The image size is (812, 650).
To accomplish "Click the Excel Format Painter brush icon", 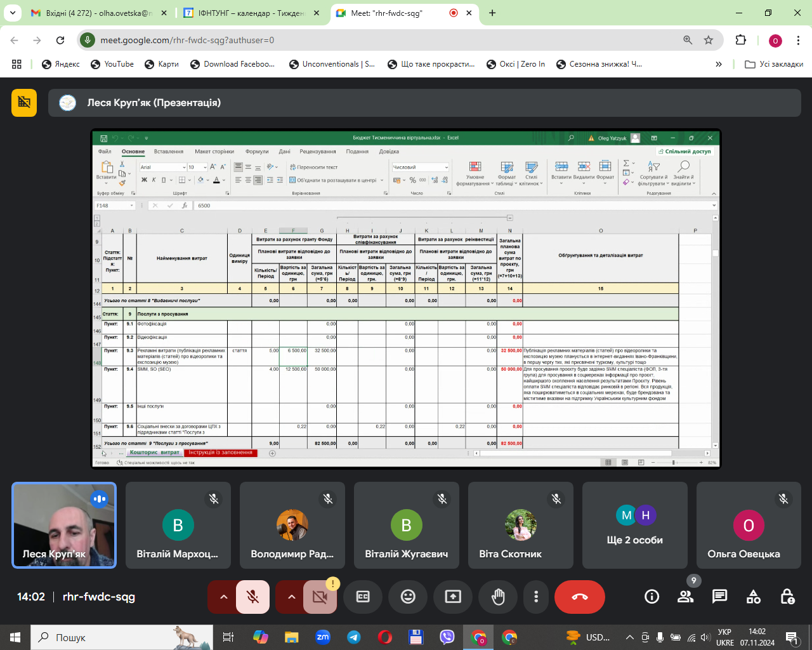I will pos(122,183).
